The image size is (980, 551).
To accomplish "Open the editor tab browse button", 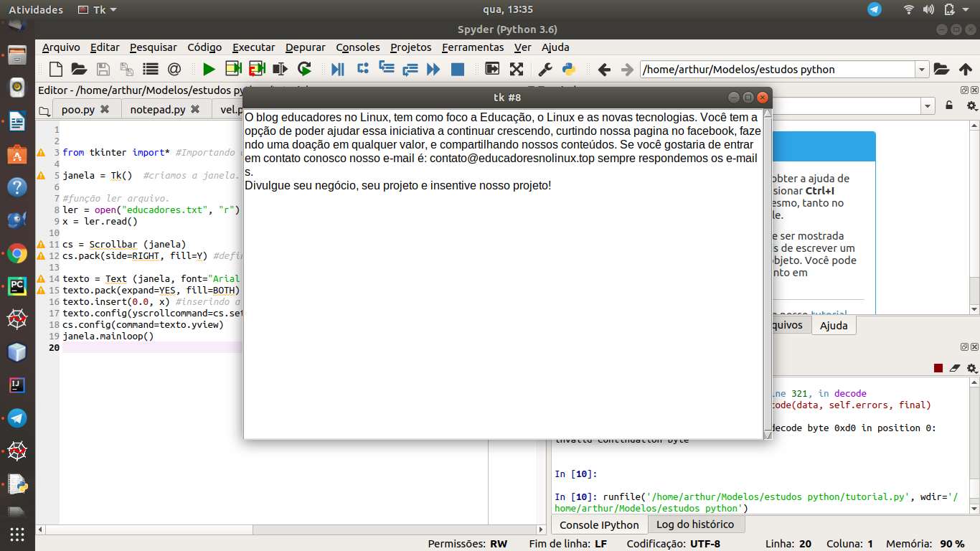I will [44, 110].
